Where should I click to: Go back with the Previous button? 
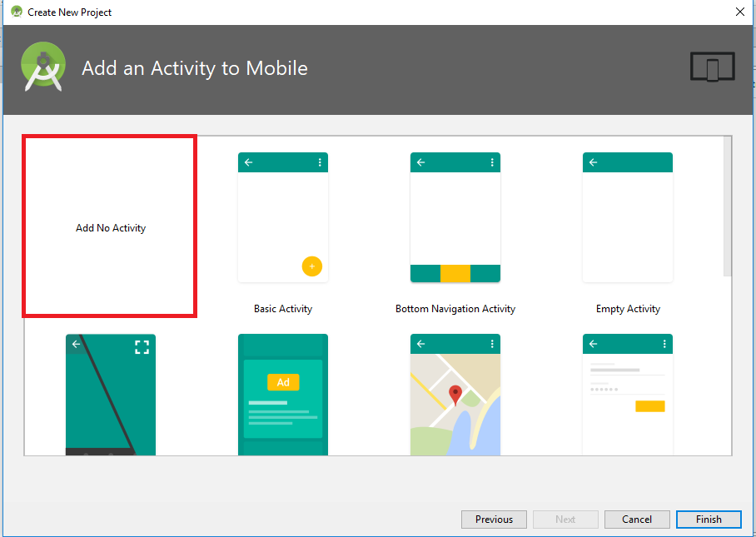point(494,520)
